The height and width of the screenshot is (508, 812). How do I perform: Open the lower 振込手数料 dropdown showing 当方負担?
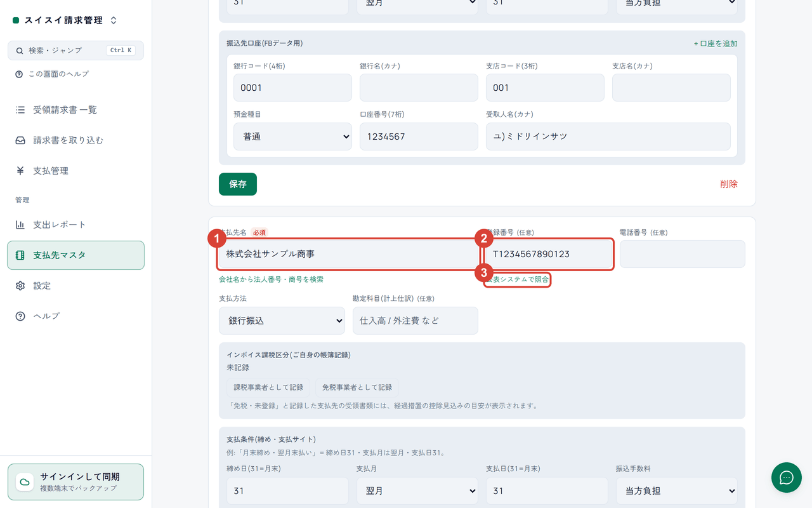coord(677,491)
